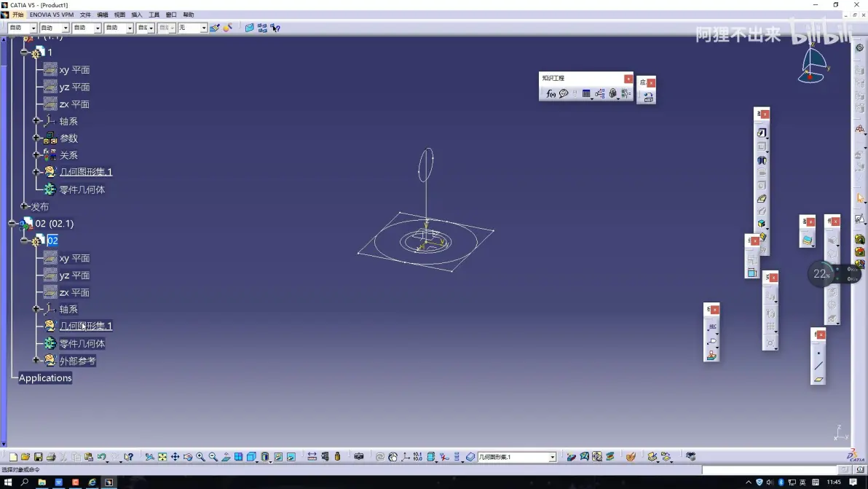
Task: Open the 工具 menu
Action: click(154, 15)
